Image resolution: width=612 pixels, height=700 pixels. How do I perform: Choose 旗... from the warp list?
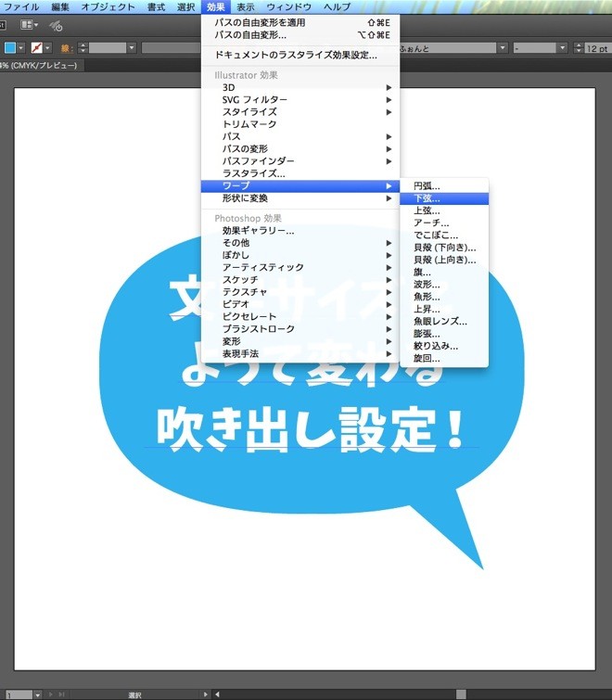tap(422, 273)
